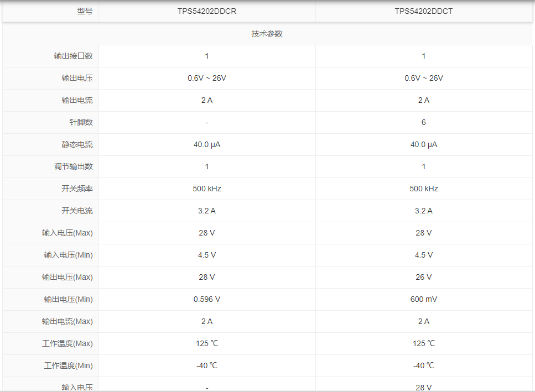Select the 输出电压 row label
Screen dimensions: 535x392
[77, 78]
